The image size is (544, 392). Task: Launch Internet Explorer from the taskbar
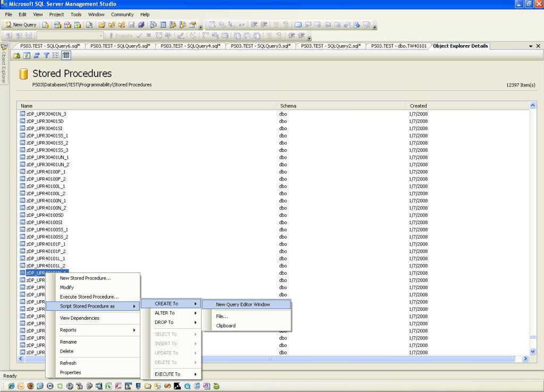[11, 386]
